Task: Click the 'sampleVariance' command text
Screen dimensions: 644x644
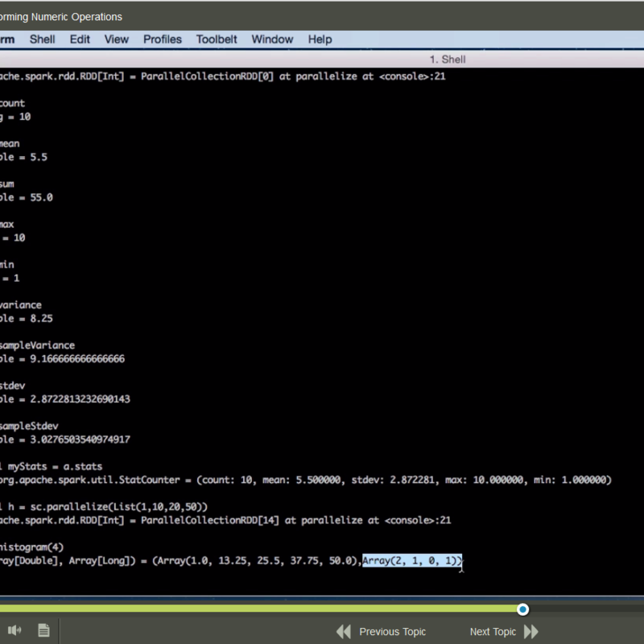Action: coord(37,345)
